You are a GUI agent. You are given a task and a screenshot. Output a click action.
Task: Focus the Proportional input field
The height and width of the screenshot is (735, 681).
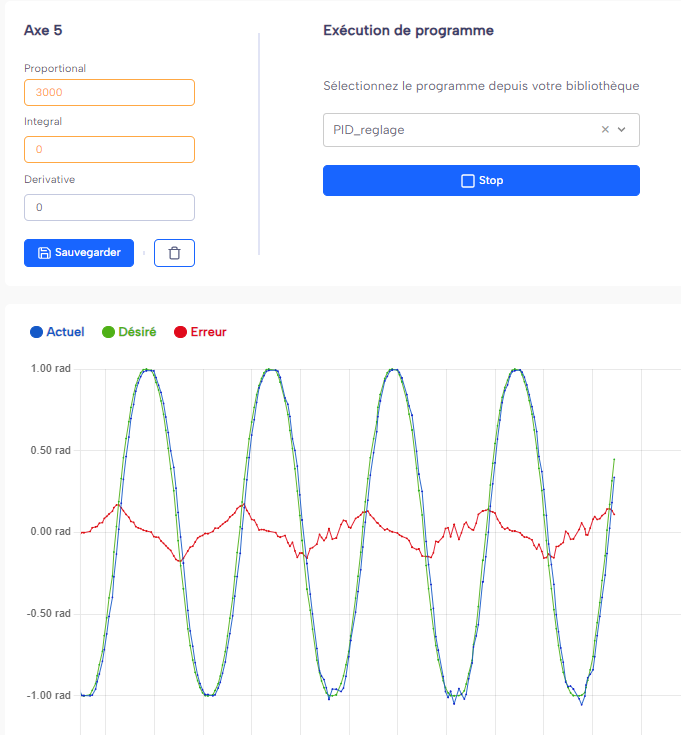109,93
